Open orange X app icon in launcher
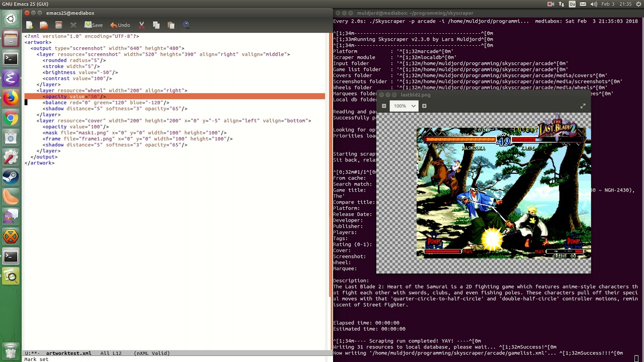The image size is (644, 362). pos(11,237)
